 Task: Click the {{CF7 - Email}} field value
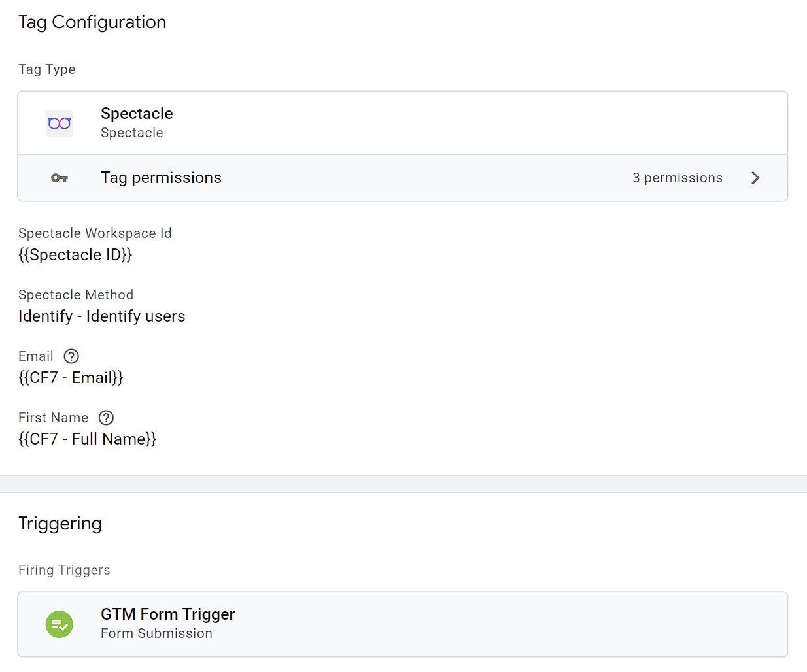[71, 378]
